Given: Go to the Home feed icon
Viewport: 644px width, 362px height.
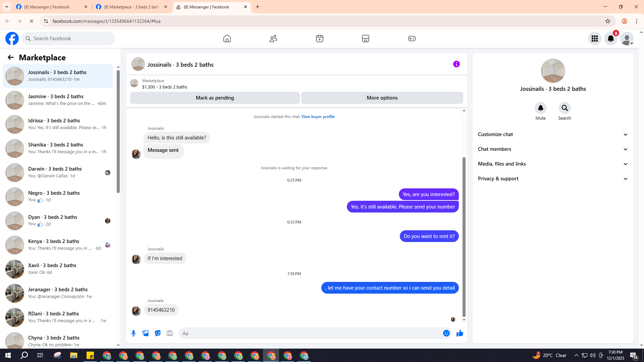Looking at the screenshot, I should [x=227, y=39].
